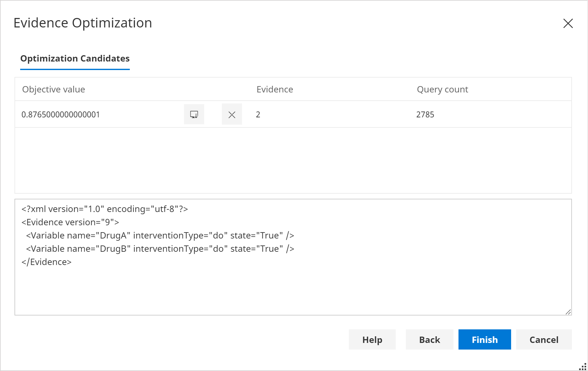This screenshot has height=371, width=588.
Task: Place cursor on the DrugB variable line
Action: [x=160, y=248]
